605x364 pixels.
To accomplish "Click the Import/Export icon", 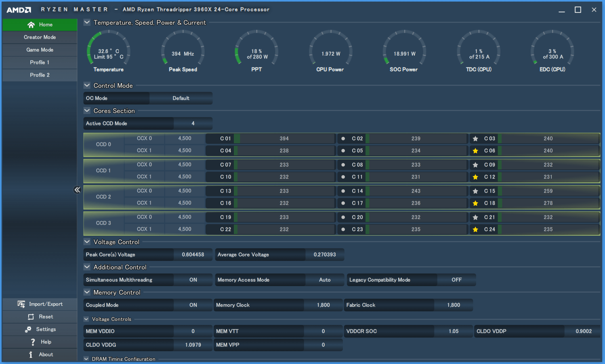I will (x=21, y=304).
